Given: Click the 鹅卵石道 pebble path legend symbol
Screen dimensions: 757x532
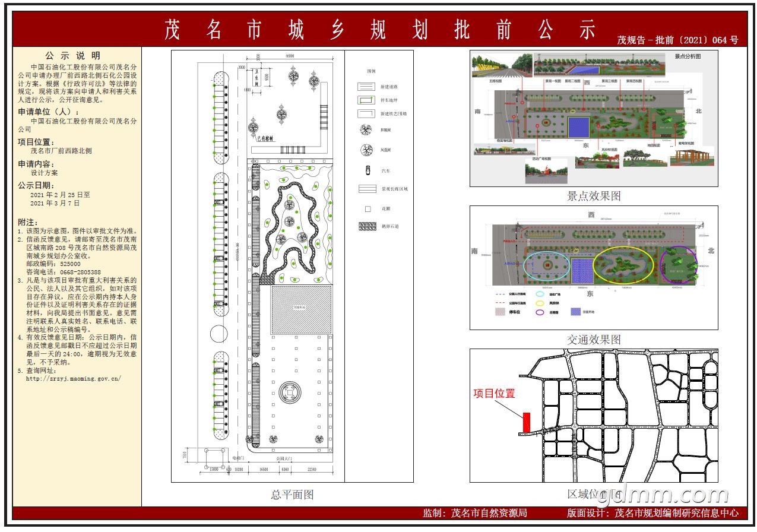Looking at the screenshot, I should point(367,226).
